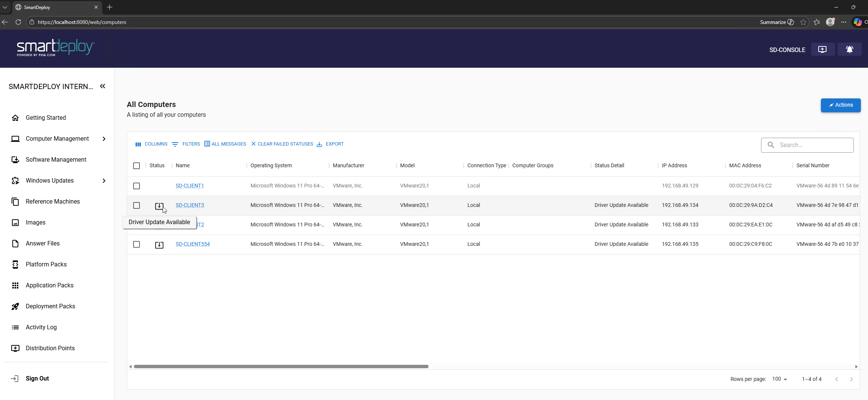Select the SD-CLIENT1 row checkbox
Image resolution: width=868 pixels, height=400 pixels.
click(x=137, y=186)
